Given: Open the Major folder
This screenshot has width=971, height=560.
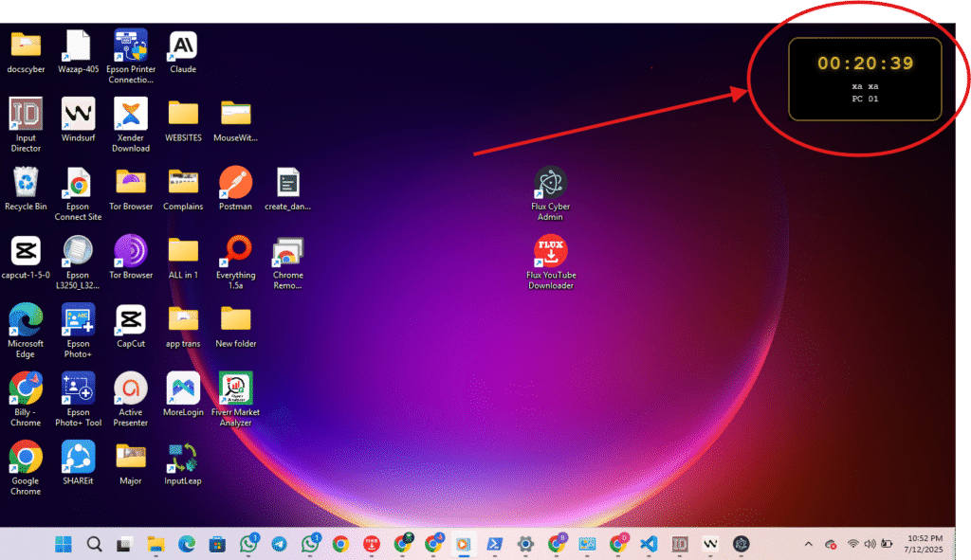Looking at the screenshot, I should pos(131,458).
